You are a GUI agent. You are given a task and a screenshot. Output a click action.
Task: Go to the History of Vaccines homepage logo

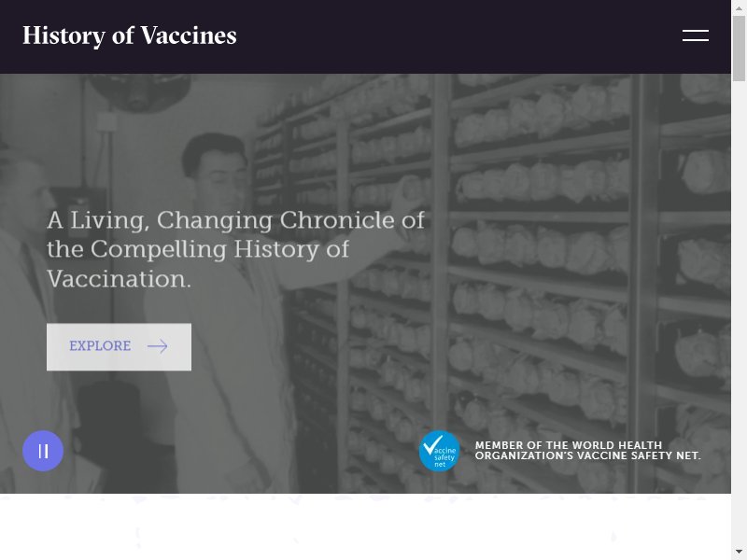click(x=130, y=35)
